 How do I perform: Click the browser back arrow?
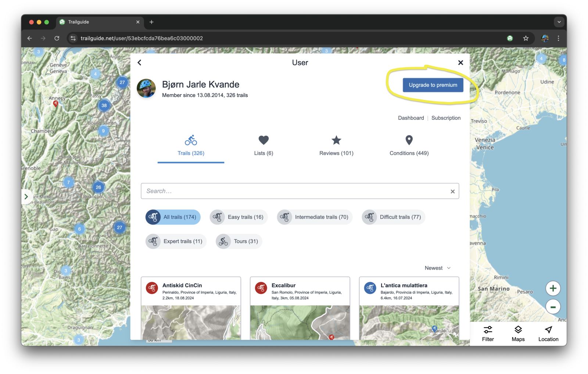point(30,38)
